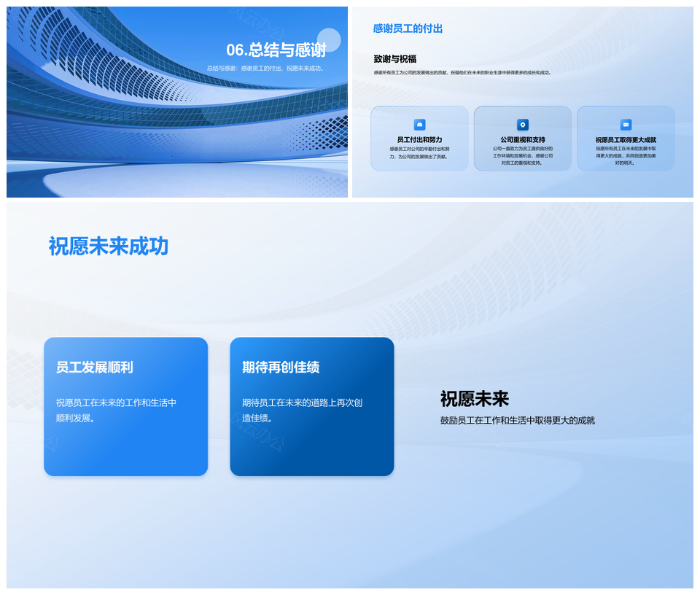Click the icon above 员工付出和努力
Screen dimensions: 700x595
click(419, 125)
